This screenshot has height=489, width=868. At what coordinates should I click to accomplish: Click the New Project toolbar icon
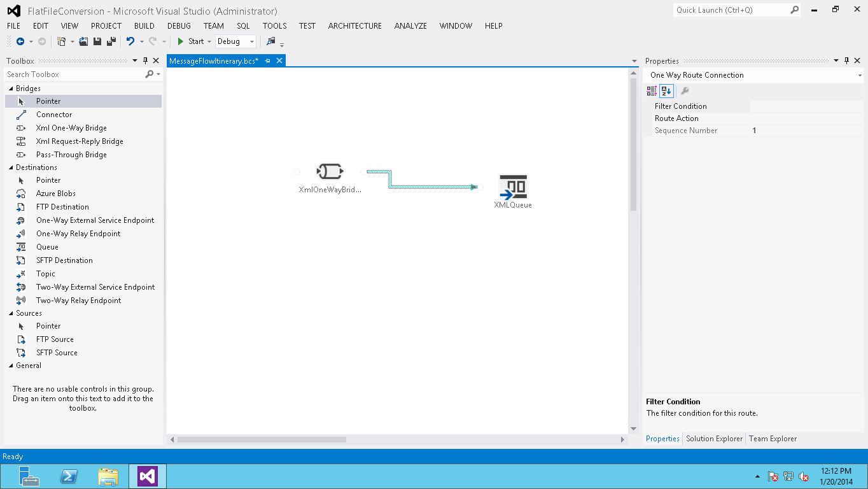click(61, 41)
